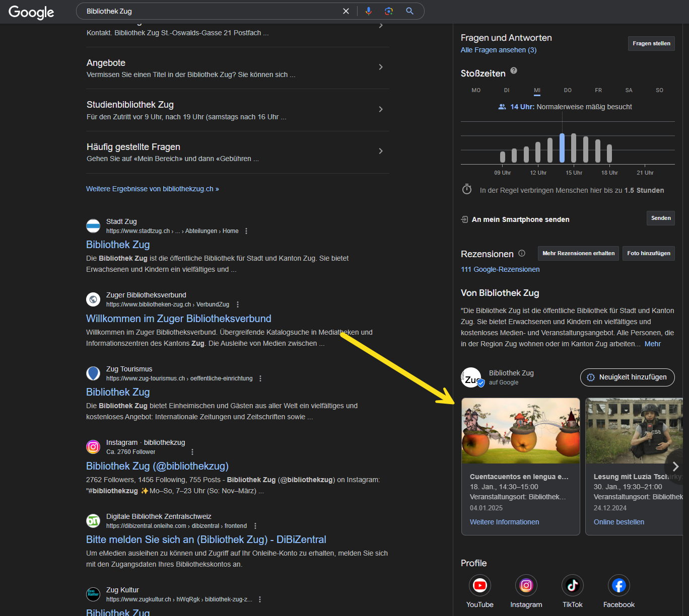Select MO tab in Stoßzeiten
689x616 pixels.
[476, 90]
